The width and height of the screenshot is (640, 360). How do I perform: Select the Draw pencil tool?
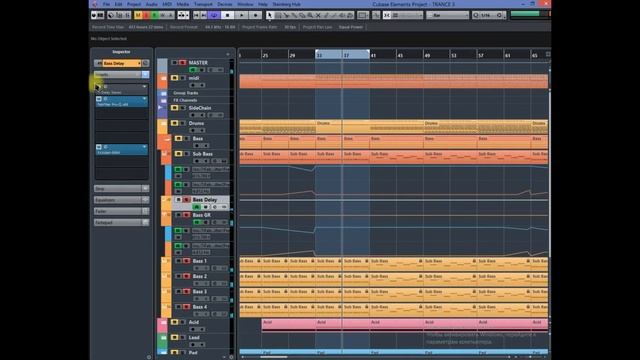(x=326, y=15)
